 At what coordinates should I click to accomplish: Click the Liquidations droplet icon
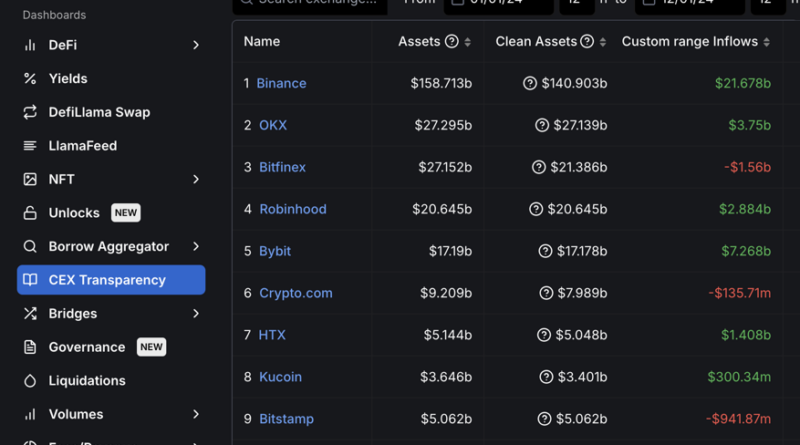click(30, 381)
